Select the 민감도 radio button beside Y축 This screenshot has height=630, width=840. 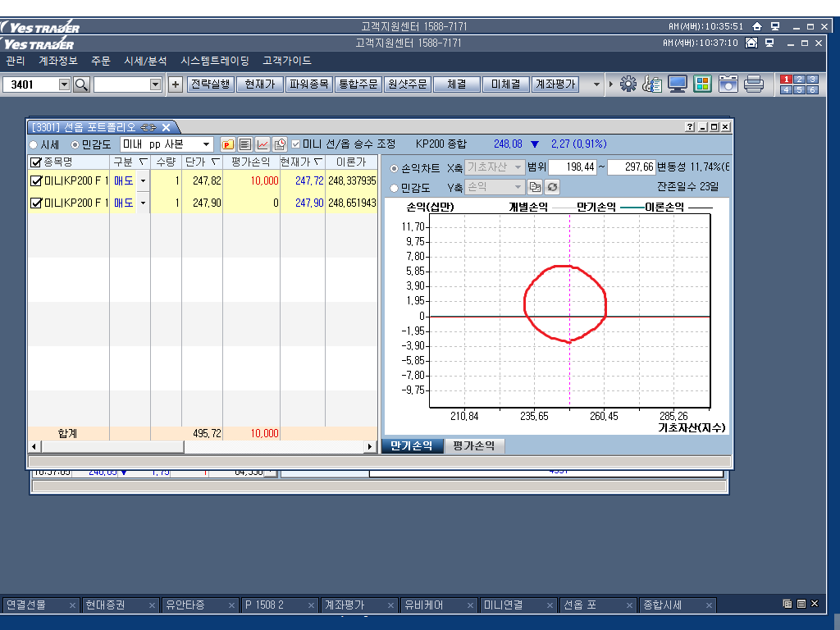(x=395, y=187)
